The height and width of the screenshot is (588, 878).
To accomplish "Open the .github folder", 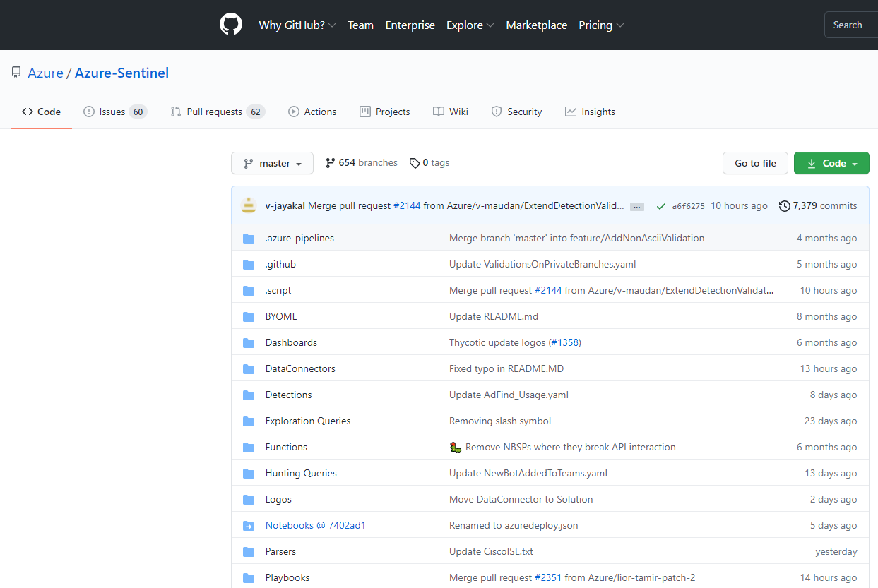I will tap(280, 265).
